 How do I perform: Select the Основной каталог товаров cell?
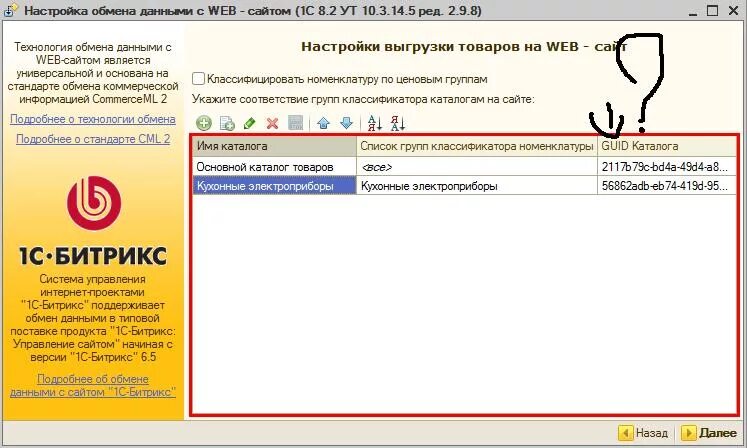pos(274,167)
